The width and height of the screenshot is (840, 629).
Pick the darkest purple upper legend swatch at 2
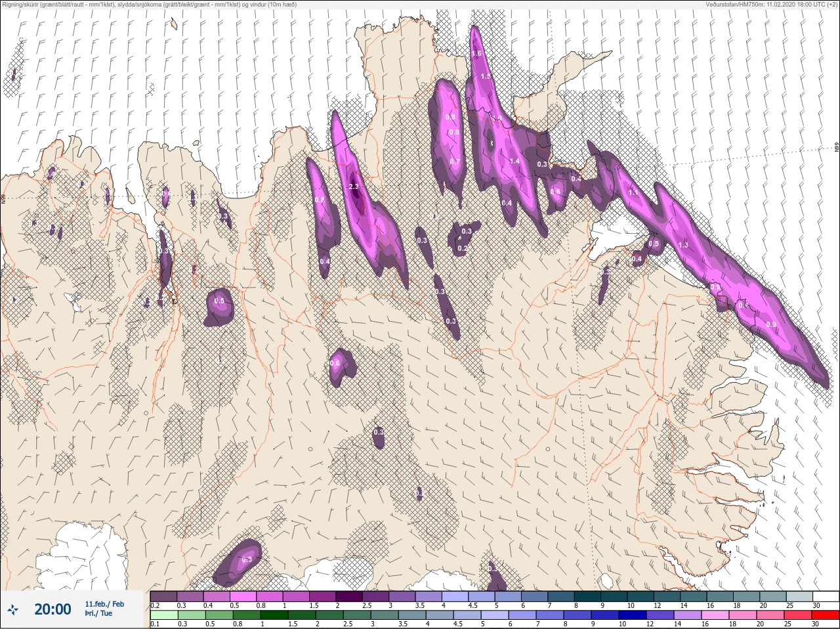tap(349, 596)
